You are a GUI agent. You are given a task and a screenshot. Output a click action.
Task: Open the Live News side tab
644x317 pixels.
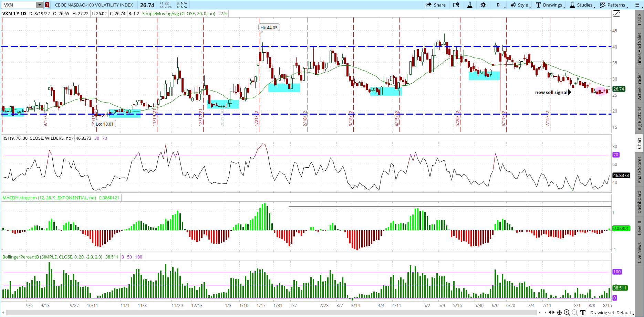pyautogui.click(x=640, y=252)
